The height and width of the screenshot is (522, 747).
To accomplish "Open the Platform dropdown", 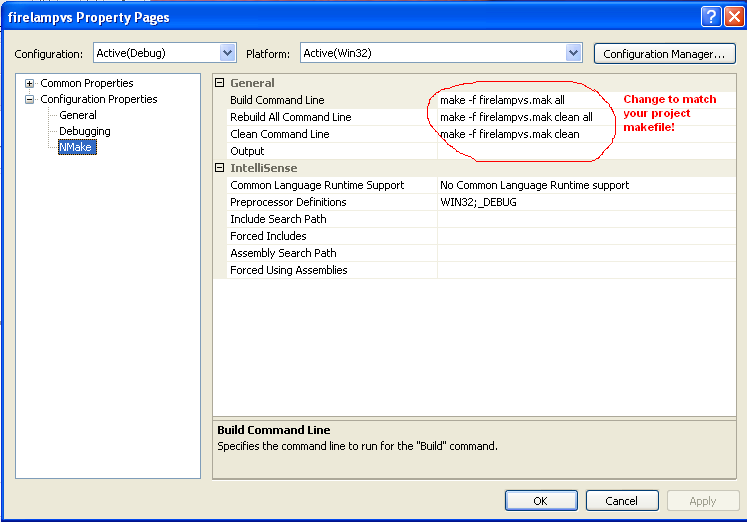I will tap(573, 53).
